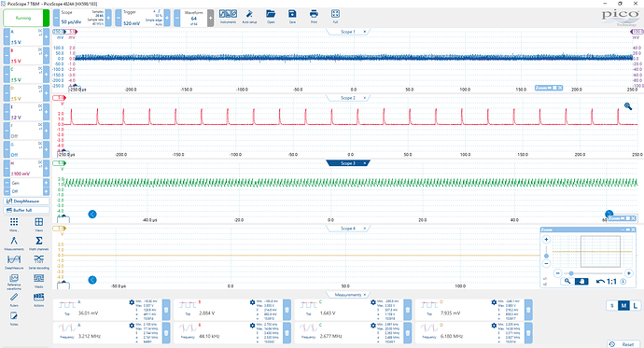Decrease channel B range with minus

click(x=7, y=55)
